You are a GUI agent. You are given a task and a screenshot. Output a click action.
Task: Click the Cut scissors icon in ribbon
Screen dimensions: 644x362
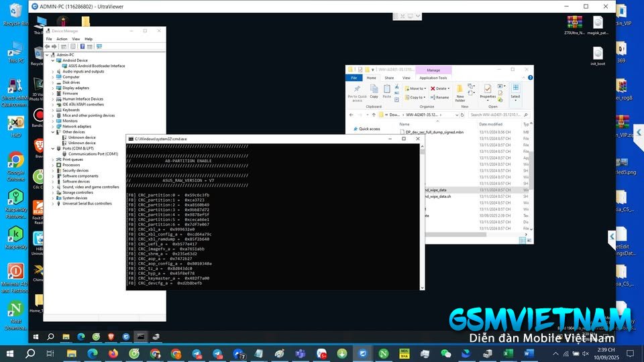(396, 87)
